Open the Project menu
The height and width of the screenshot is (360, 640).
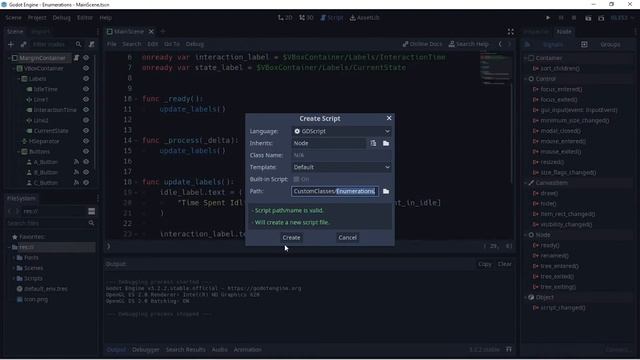pos(37,18)
